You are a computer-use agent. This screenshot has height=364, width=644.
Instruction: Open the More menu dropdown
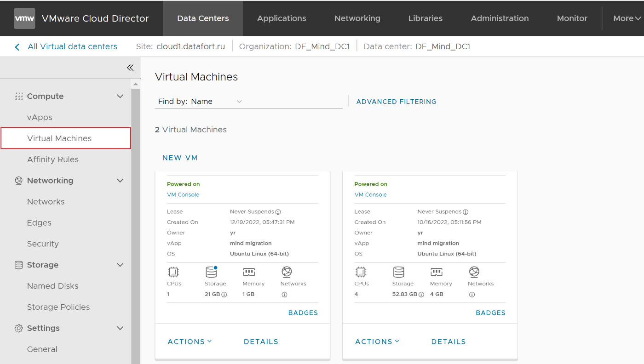(x=627, y=18)
